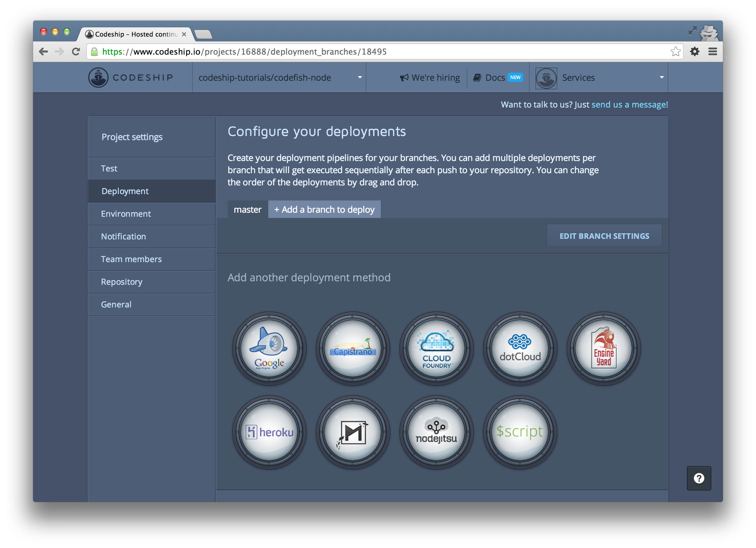
Task: Click Edit Branch Settings button
Action: point(604,236)
